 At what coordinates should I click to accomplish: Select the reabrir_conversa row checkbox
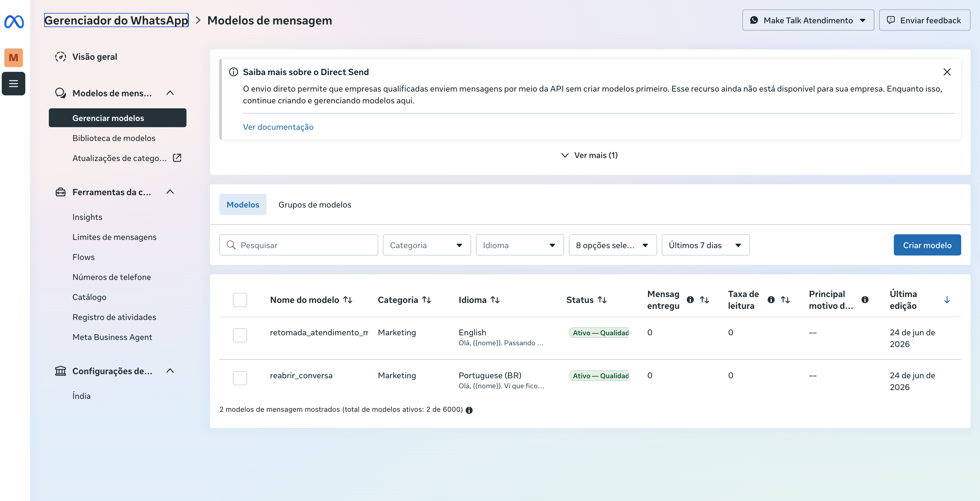click(240, 379)
